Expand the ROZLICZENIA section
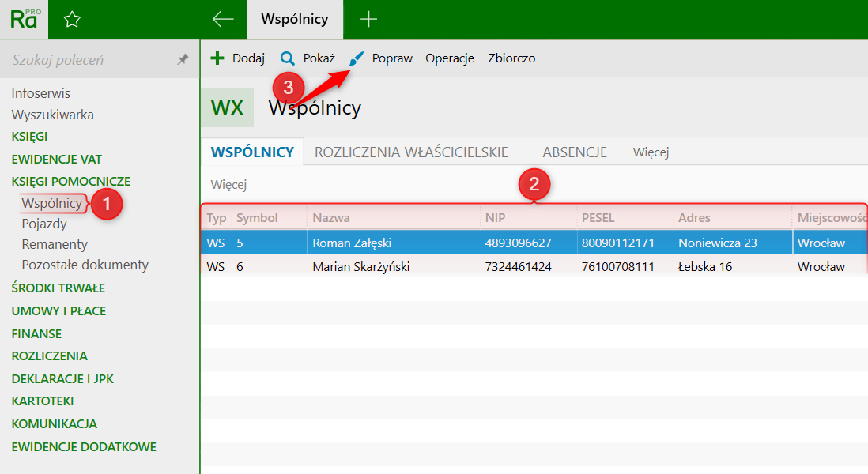868x474 pixels. click(x=49, y=355)
